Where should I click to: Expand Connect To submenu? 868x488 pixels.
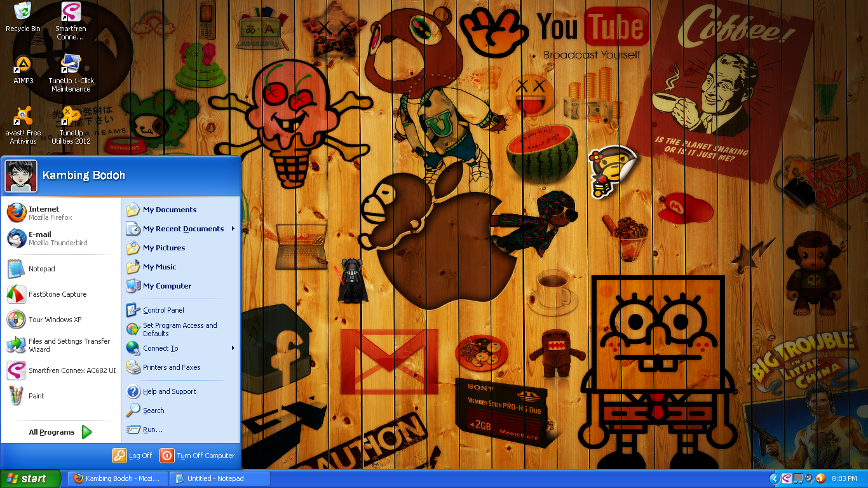point(180,348)
